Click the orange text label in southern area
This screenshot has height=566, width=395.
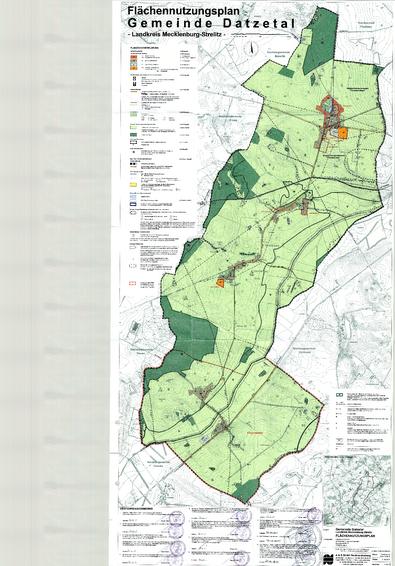255,432
